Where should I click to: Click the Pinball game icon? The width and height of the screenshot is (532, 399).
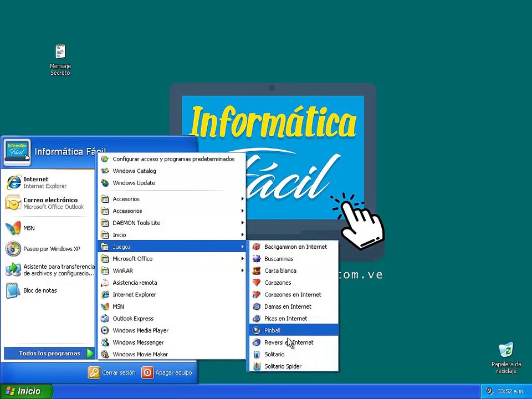coord(257,330)
